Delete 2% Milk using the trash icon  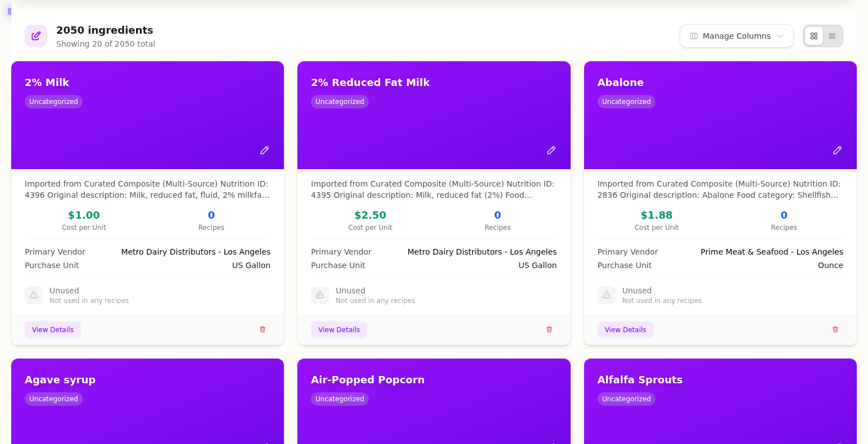click(263, 329)
